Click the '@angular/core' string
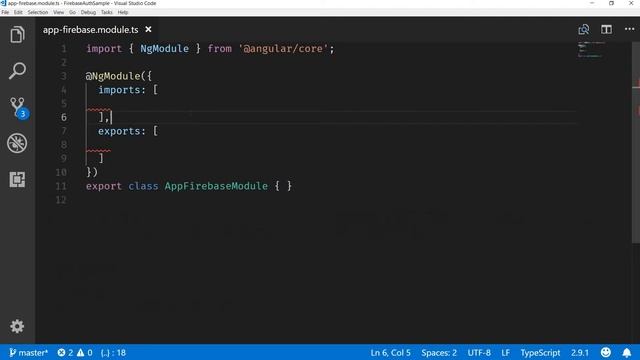 pos(283,49)
